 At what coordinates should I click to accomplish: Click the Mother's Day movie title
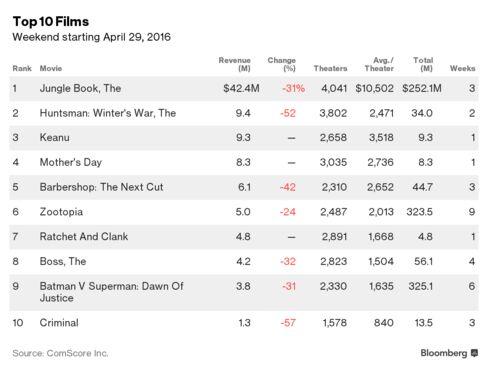click(x=71, y=162)
